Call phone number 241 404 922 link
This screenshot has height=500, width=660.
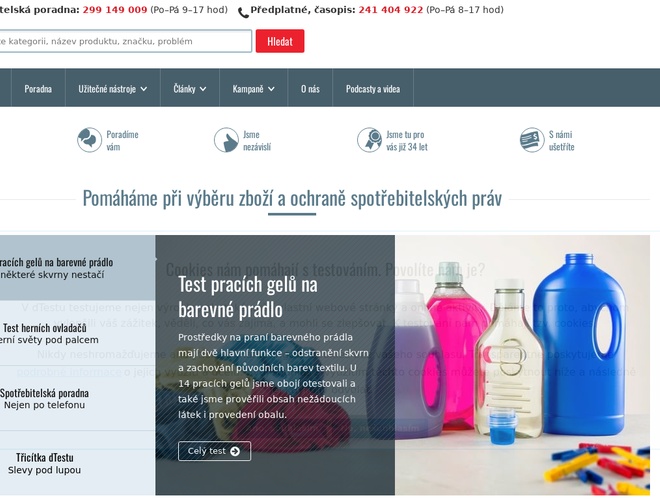(x=391, y=10)
